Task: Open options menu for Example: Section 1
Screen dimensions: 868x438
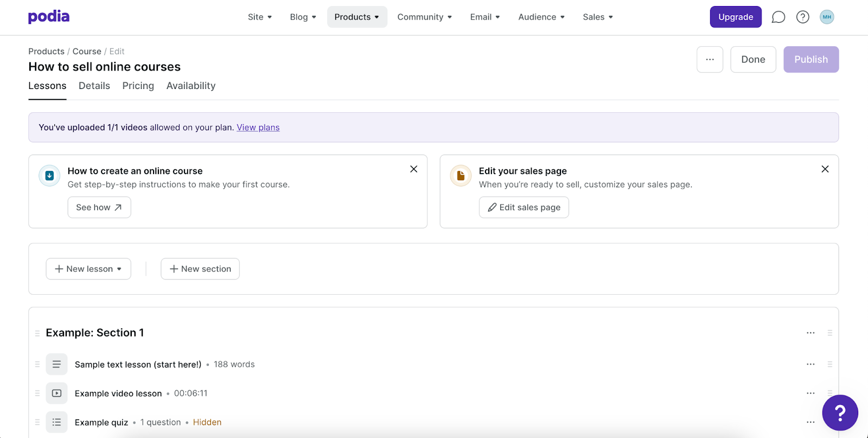Action: pos(810,333)
